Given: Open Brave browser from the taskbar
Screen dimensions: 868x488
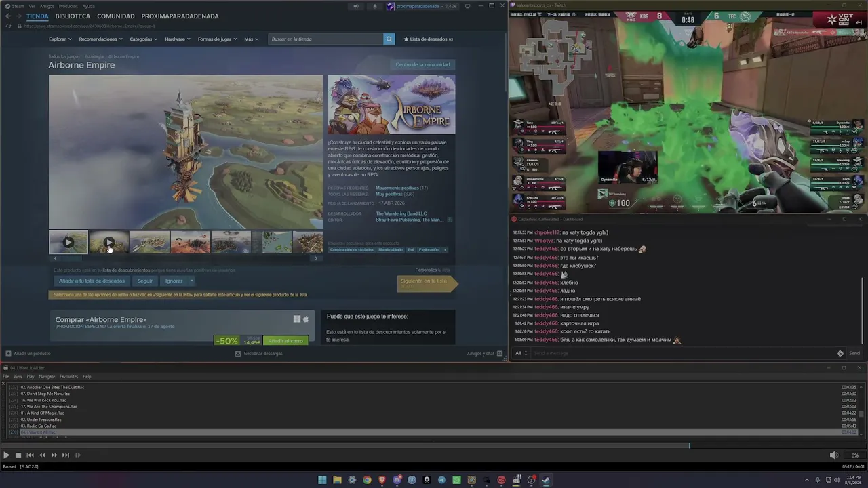Looking at the screenshot, I should 382,480.
